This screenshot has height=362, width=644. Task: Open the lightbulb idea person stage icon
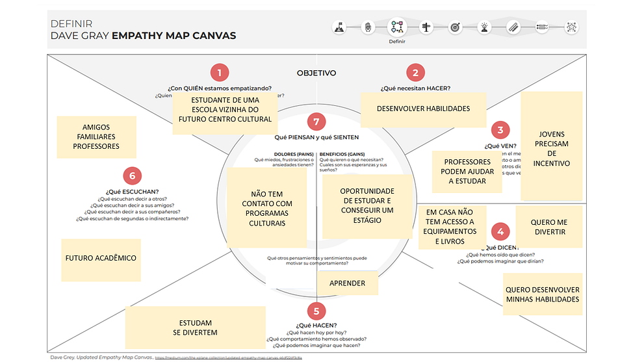pyautogui.click(x=485, y=27)
